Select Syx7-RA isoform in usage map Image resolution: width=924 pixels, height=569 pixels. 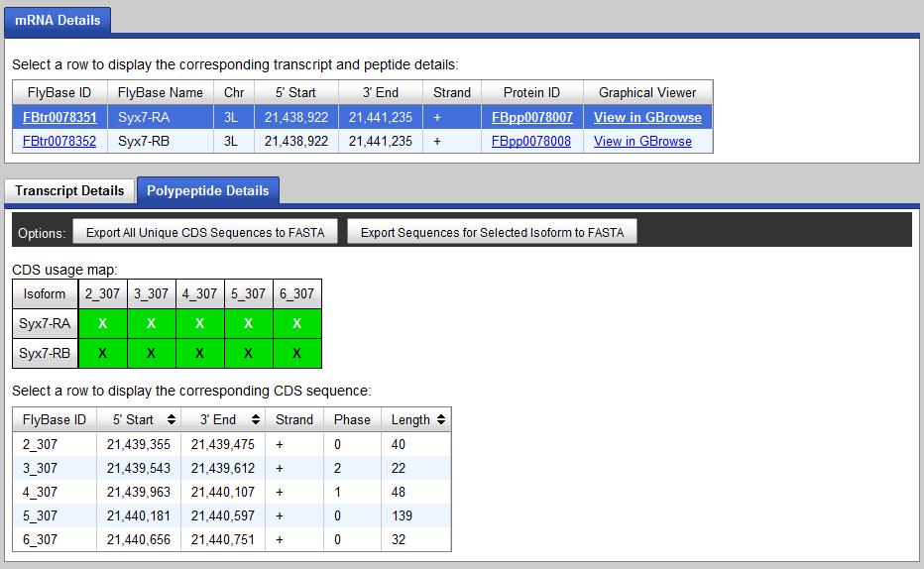(x=45, y=323)
